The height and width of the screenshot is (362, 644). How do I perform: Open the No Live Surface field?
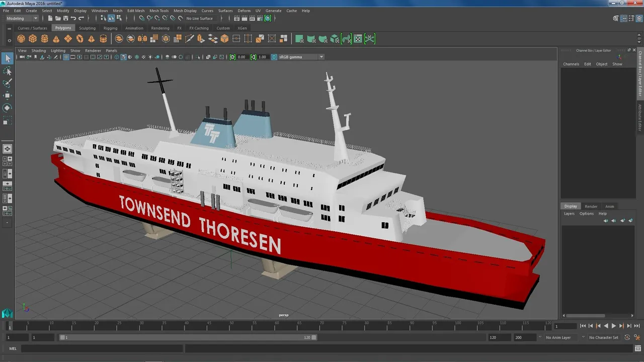coord(201,18)
